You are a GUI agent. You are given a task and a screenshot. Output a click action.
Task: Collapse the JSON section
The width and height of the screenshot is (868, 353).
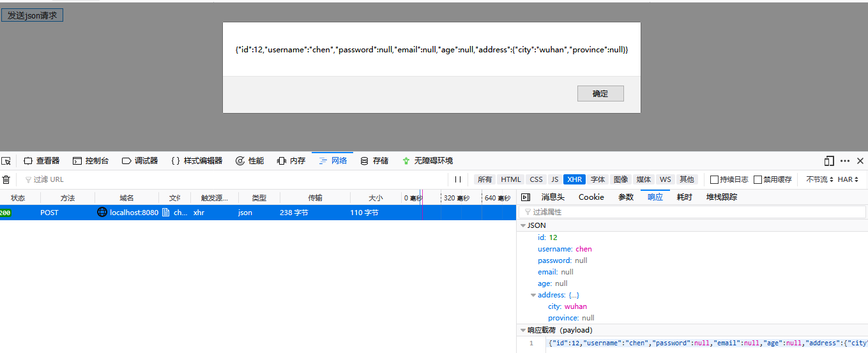click(523, 225)
